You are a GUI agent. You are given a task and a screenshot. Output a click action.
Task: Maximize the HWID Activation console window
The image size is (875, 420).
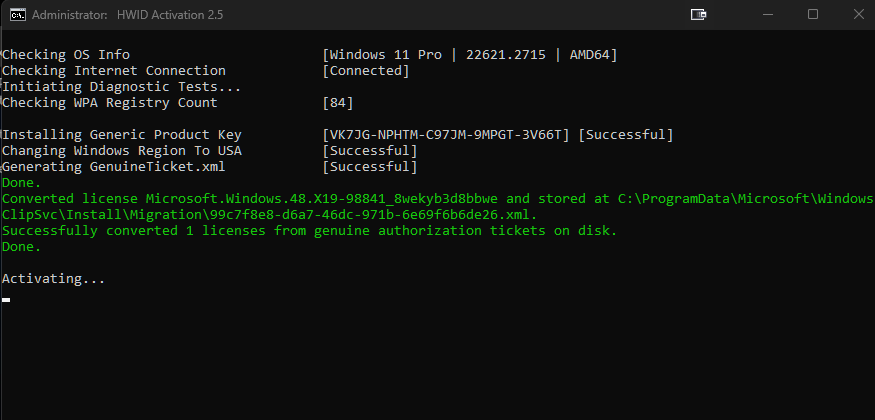tap(812, 15)
